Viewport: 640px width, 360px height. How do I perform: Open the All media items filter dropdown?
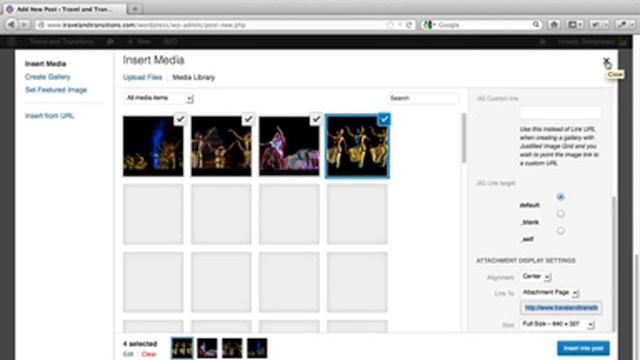tap(158, 98)
